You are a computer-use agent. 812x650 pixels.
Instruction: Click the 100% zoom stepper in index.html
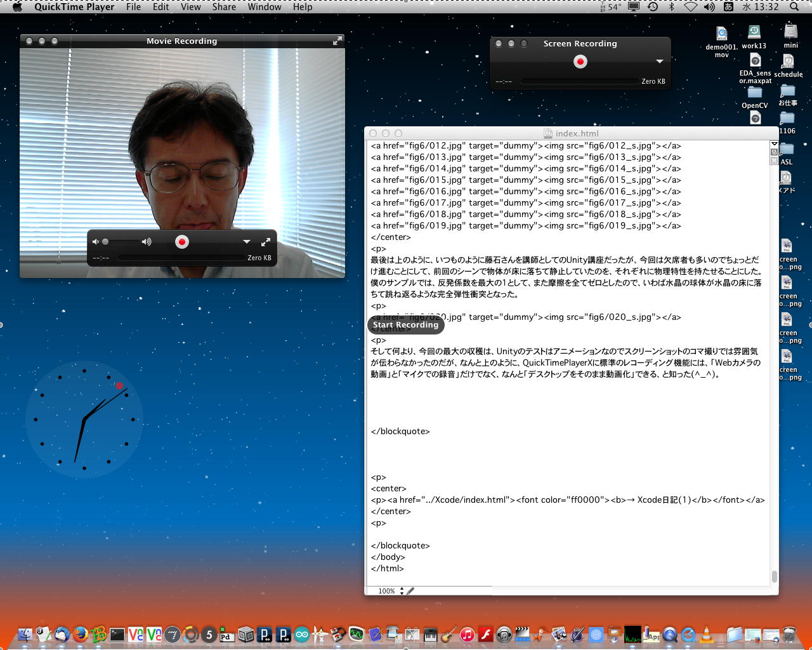point(402,591)
